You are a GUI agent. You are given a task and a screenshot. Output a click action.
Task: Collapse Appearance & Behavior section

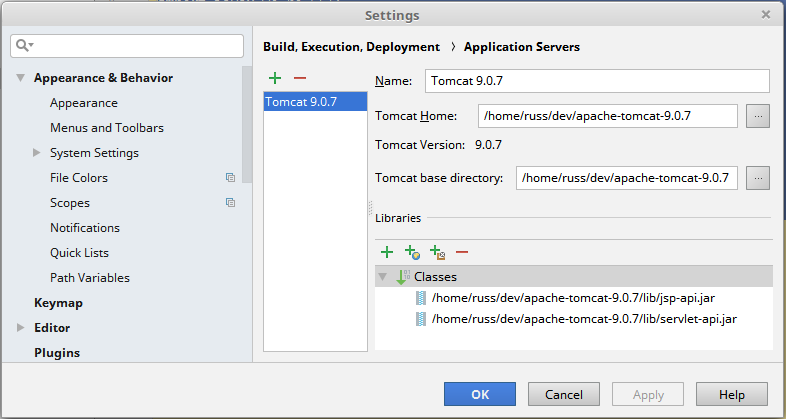[21, 78]
